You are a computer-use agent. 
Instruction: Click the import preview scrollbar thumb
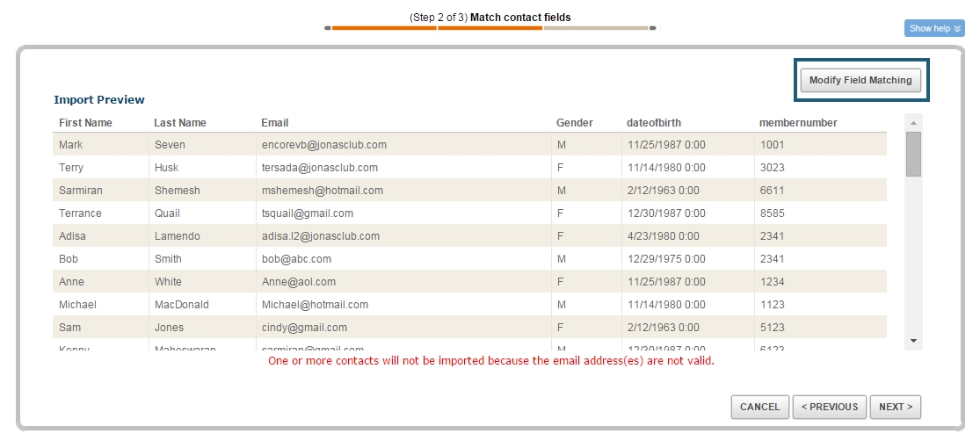coord(913,154)
